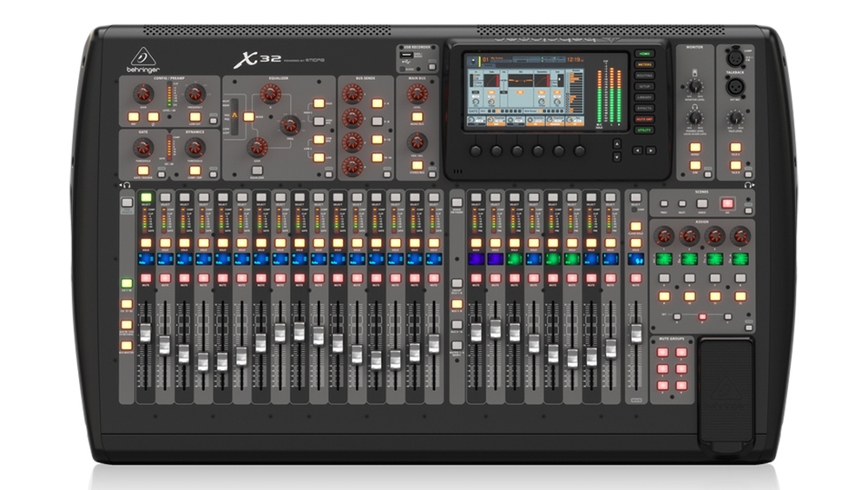Toggle the 48V phantom power button
This screenshot has height=490, width=868.
click(x=134, y=117)
